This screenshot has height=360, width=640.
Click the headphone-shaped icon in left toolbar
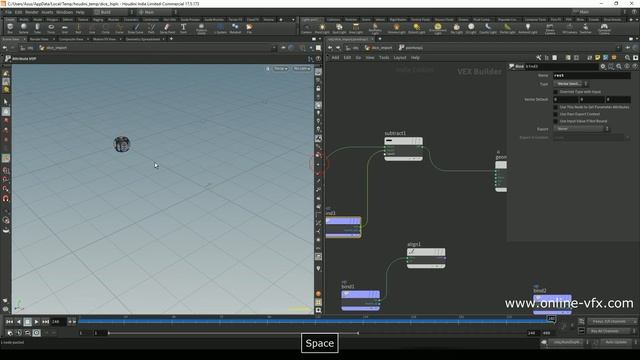point(6,198)
